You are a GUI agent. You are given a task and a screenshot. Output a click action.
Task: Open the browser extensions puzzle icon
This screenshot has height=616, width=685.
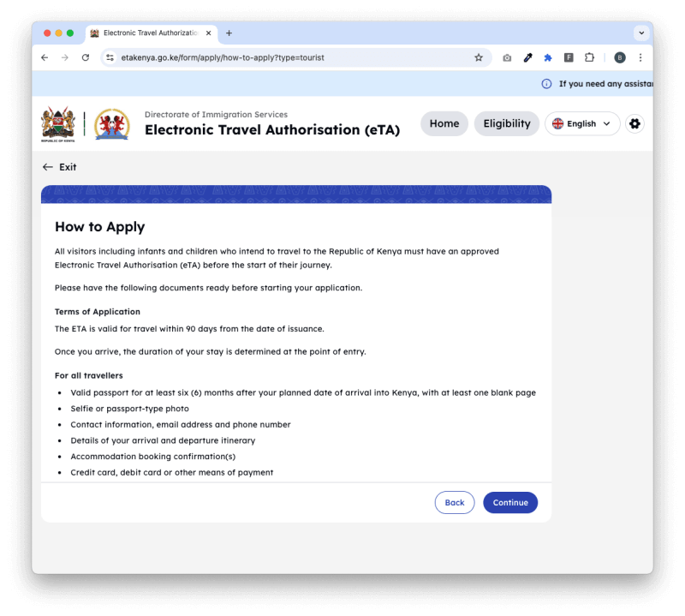pos(589,57)
